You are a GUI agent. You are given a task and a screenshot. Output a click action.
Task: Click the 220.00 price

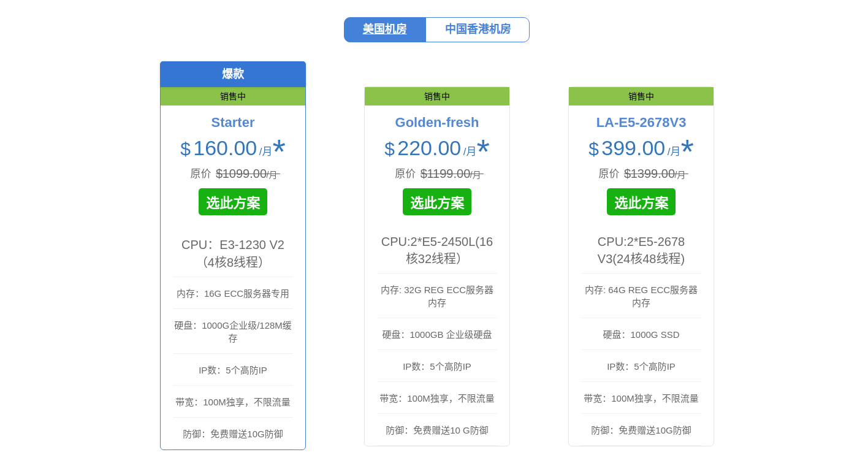(429, 148)
